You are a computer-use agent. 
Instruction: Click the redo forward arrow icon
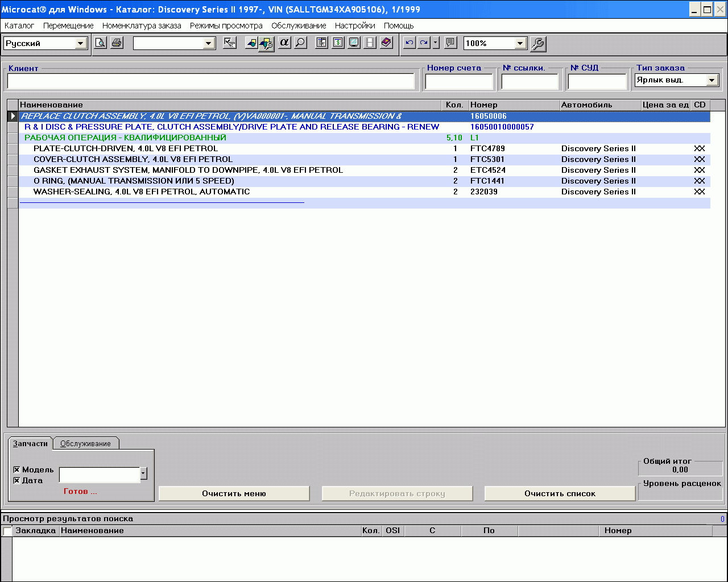point(424,43)
